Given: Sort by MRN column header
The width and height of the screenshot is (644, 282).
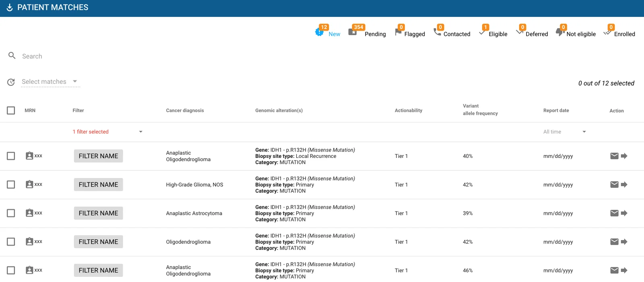Looking at the screenshot, I should 30,110.
